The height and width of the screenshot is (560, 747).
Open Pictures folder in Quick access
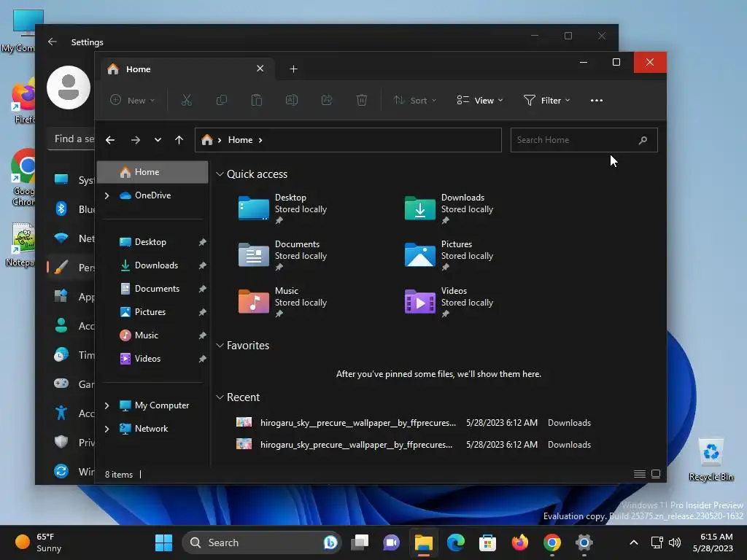tap(449, 255)
